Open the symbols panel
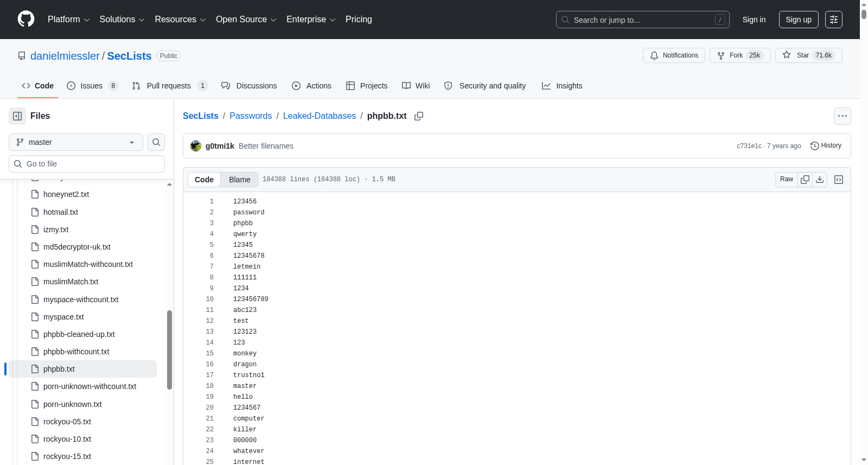The width and height of the screenshot is (868, 465). 839,180
